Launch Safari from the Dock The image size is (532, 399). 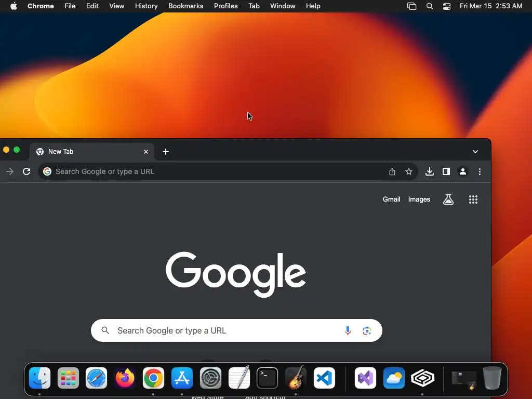(x=96, y=378)
